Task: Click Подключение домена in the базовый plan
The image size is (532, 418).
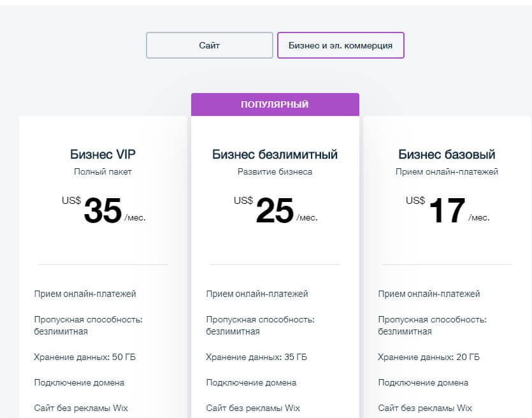Action: (x=423, y=382)
